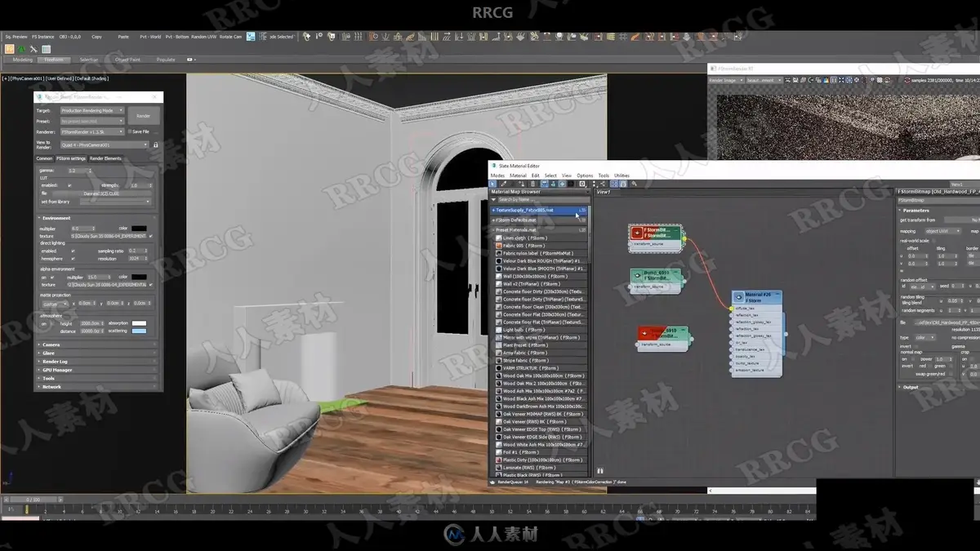
Task: Select the Light bulb (FStorm) material
Action: pos(540,330)
